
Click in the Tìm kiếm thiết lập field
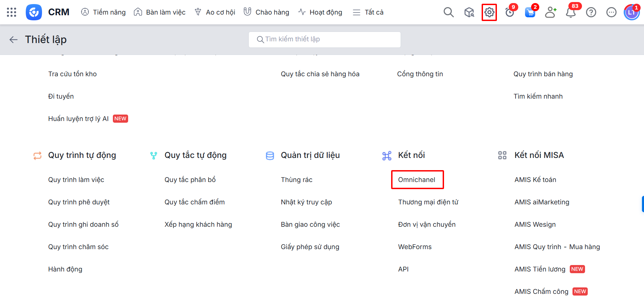324,39
